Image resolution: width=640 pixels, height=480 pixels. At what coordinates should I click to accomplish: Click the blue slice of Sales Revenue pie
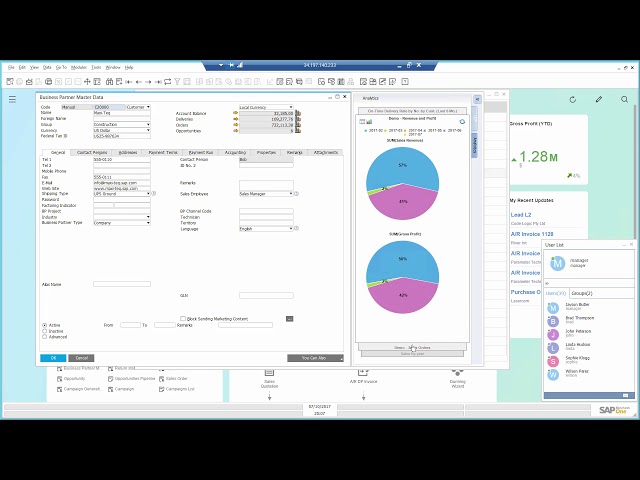tap(402, 165)
